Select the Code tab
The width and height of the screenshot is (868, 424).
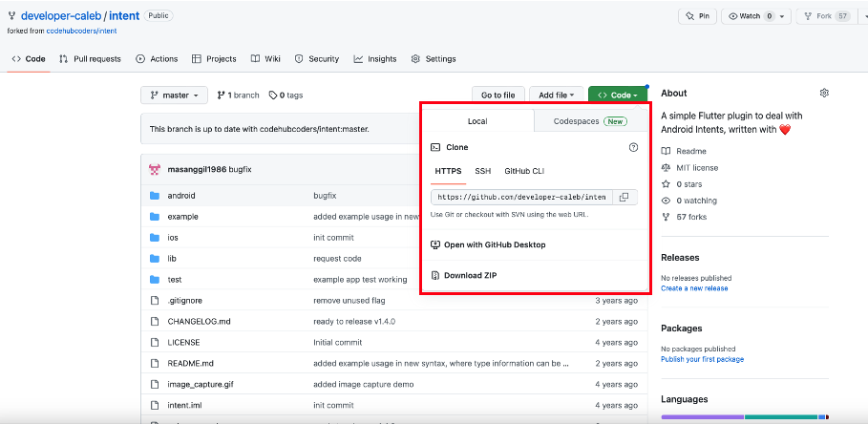[x=29, y=58]
